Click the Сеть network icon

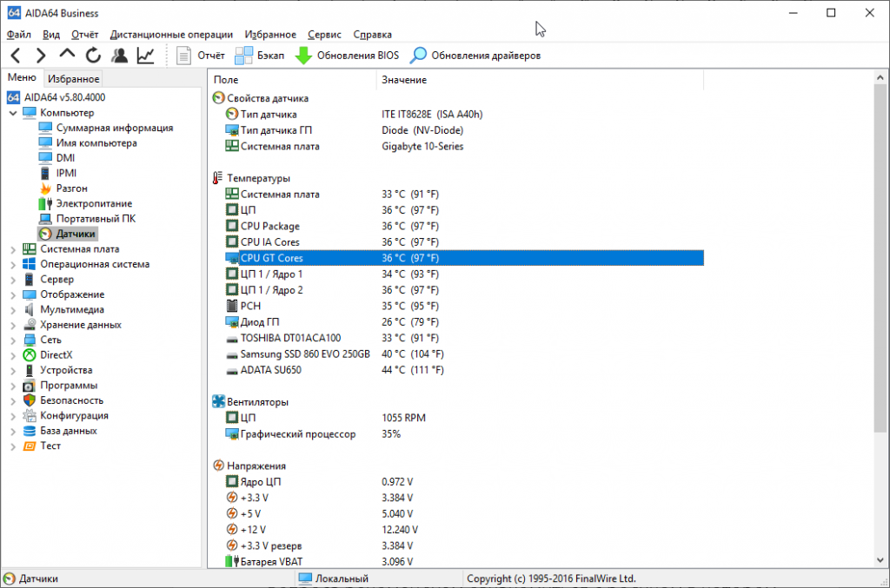click(x=30, y=340)
